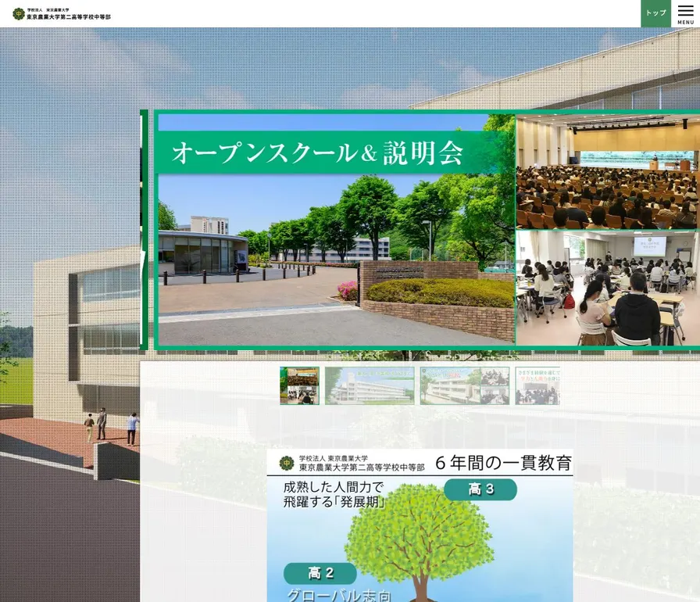700x602 pixels.
Task: Click the 高2 label in the diagram
Action: [320, 573]
